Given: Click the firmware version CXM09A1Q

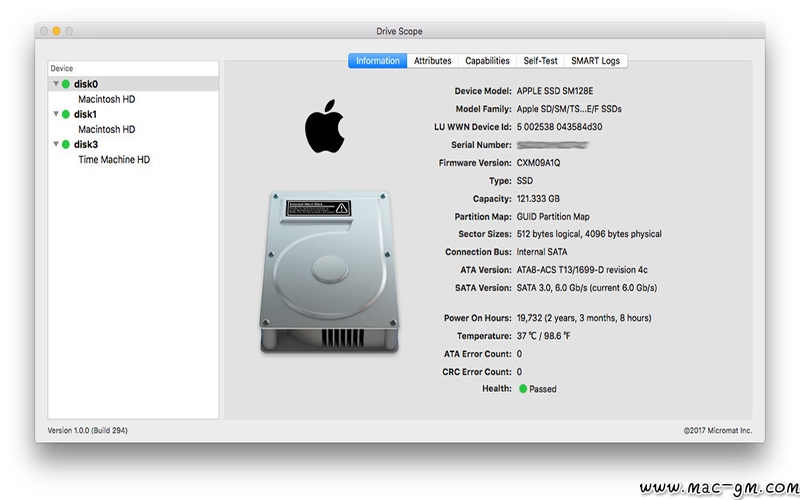Looking at the screenshot, I should pos(538,163).
